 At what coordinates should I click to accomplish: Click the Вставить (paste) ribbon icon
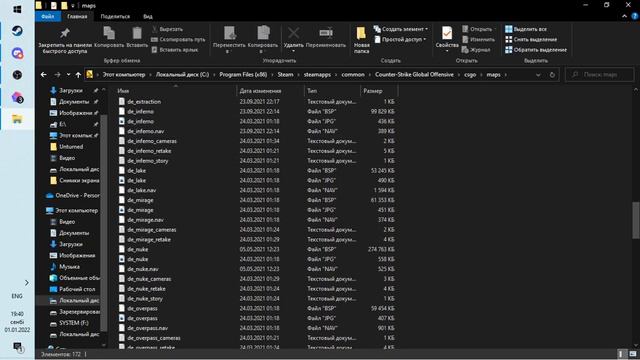click(x=137, y=33)
